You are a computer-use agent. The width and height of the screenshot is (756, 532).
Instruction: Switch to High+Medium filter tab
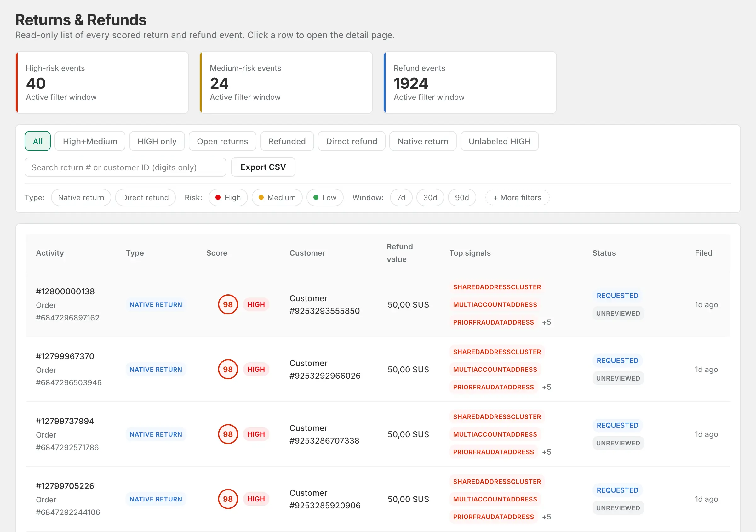click(x=90, y=141)
